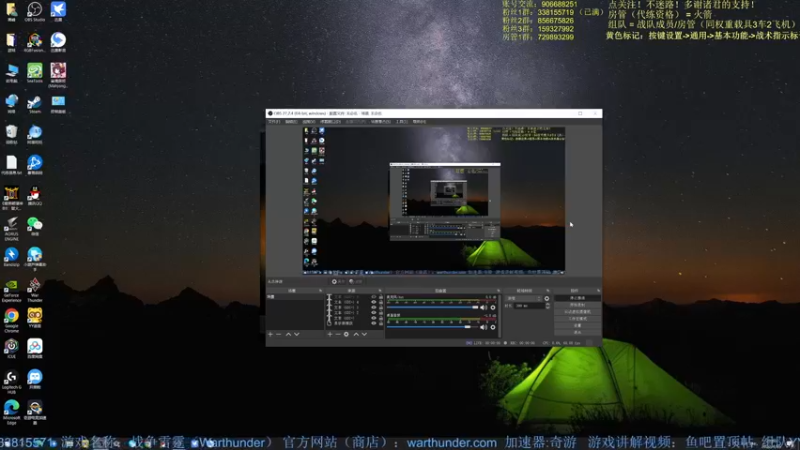Add a new scene in OBS Scenes panel
Image resolution: width=800 pixels, height=450 pixels.
pyautogui.click(x=270, y=334)
